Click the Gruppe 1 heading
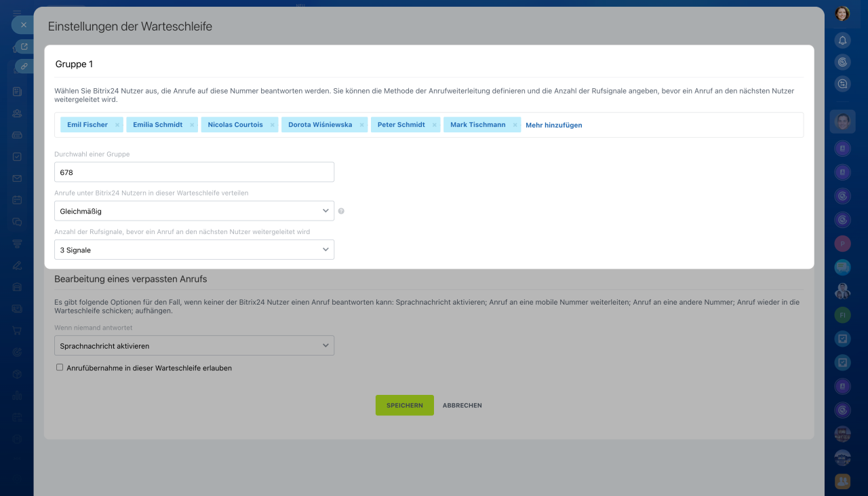 pyautogui.click(x=74, y=64)
